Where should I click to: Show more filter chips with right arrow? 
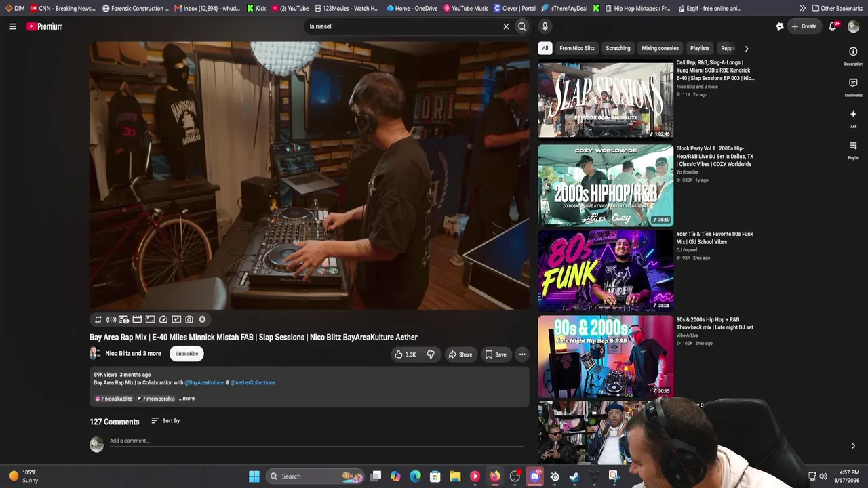pyautogui.click(x=747, y=49)
